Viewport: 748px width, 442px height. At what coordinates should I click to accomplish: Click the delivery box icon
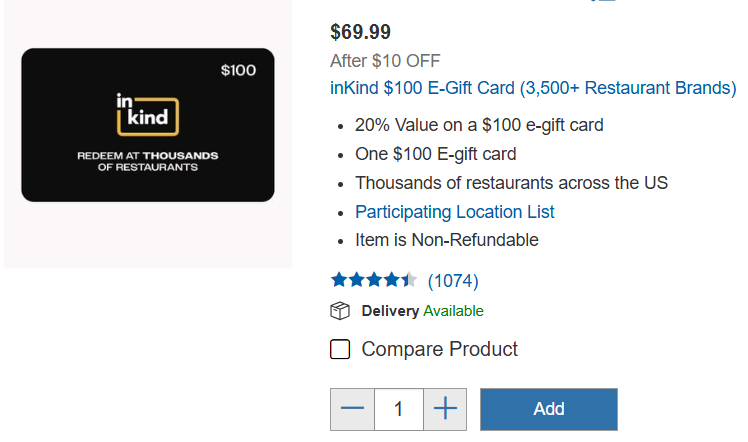340,311
